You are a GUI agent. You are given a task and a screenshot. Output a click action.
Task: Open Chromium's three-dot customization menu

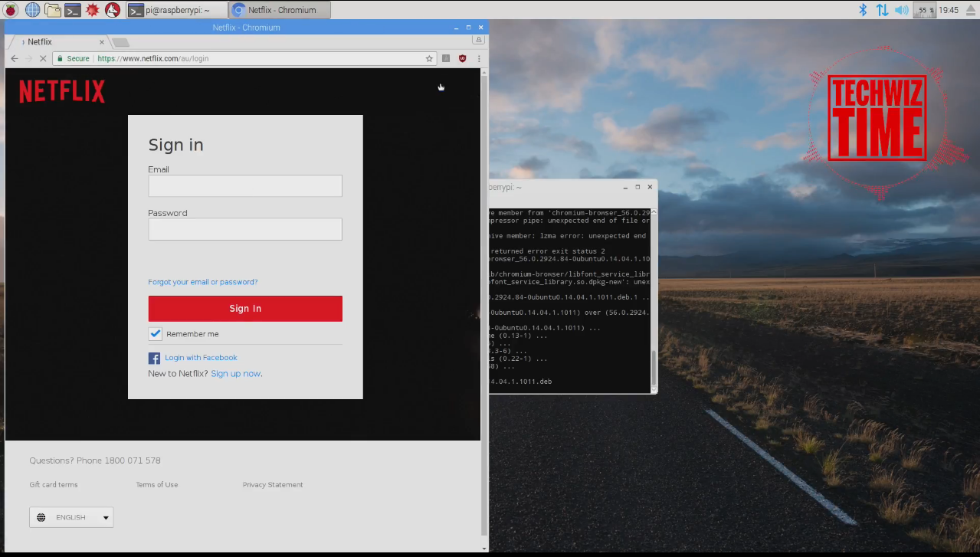click(x=478, y=58)
